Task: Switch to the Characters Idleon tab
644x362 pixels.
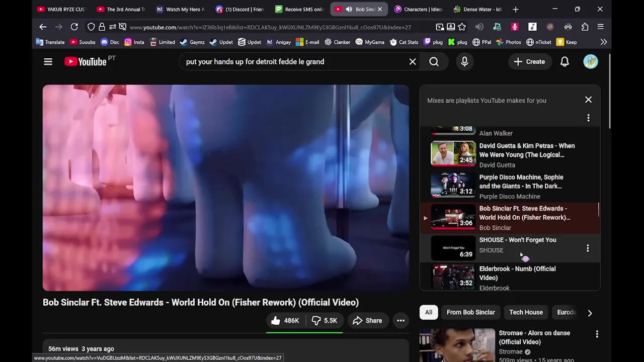Action: pos(419,10)
